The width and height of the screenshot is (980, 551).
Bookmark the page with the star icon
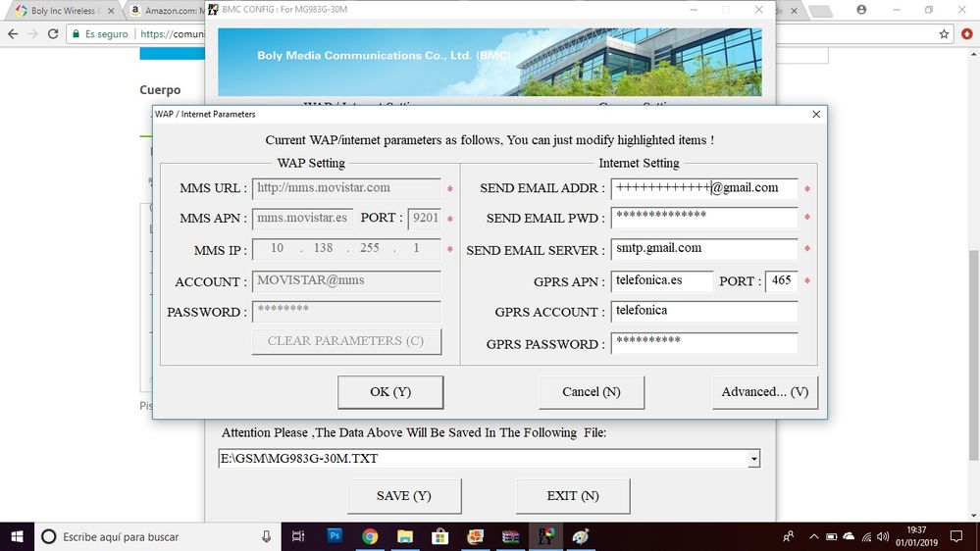coord(944,33)
